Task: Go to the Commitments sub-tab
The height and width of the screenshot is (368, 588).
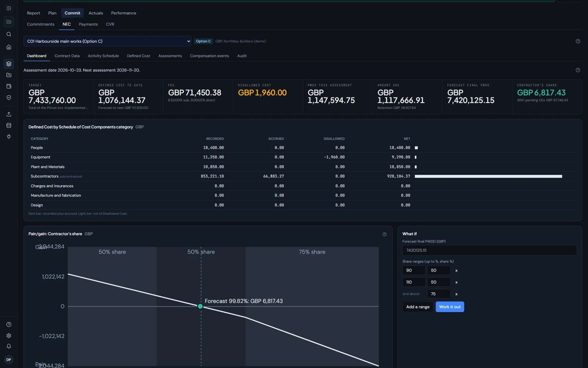Action: point(40,24)
